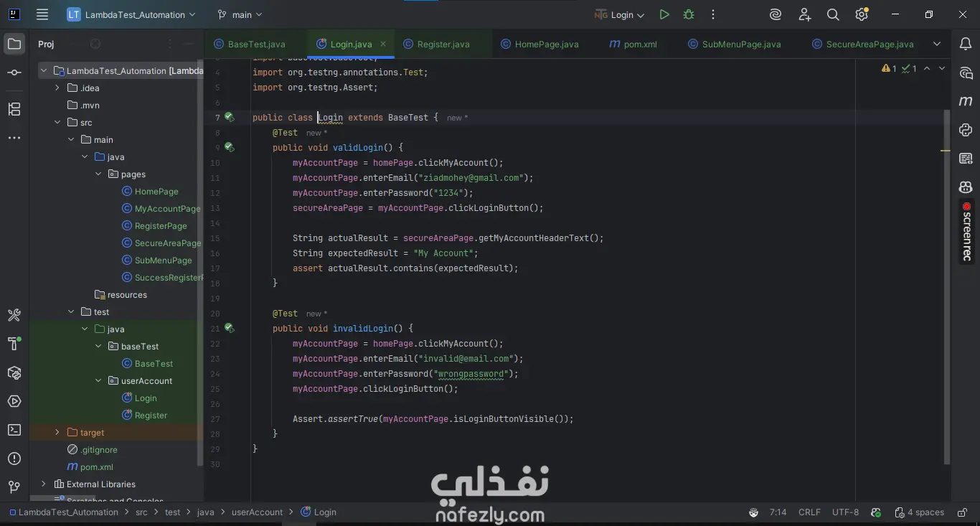Open Code With Me add-user icon
Image resolution: width=980 pixels, height=526 pixels.
[x=804, y=14]
